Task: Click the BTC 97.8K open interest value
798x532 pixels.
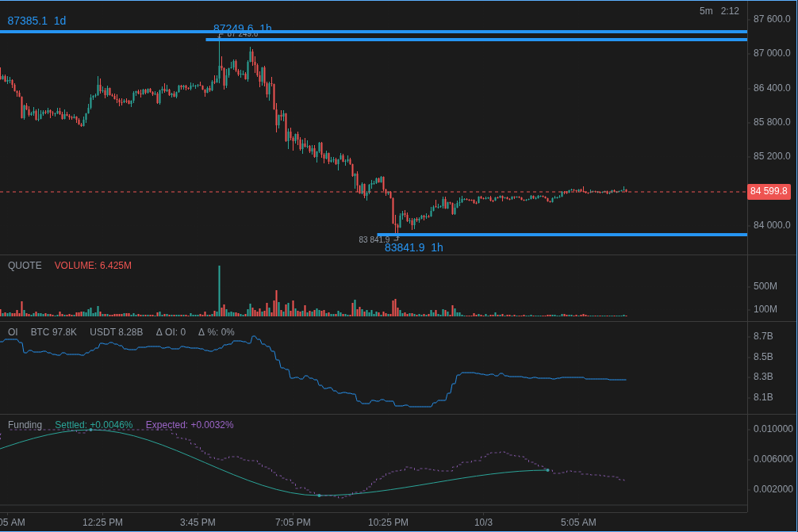Action: tap(53, 332)
